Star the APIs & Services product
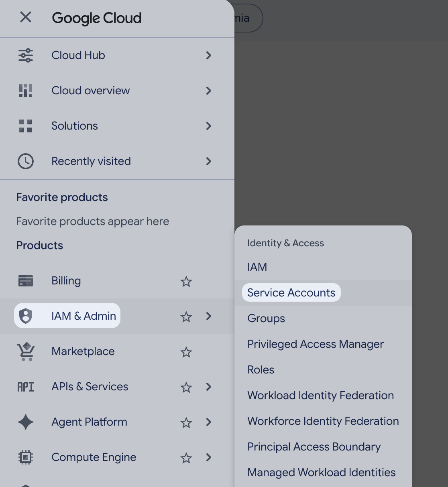This screenshot has height=487, width=448. [x=186, y=388]
